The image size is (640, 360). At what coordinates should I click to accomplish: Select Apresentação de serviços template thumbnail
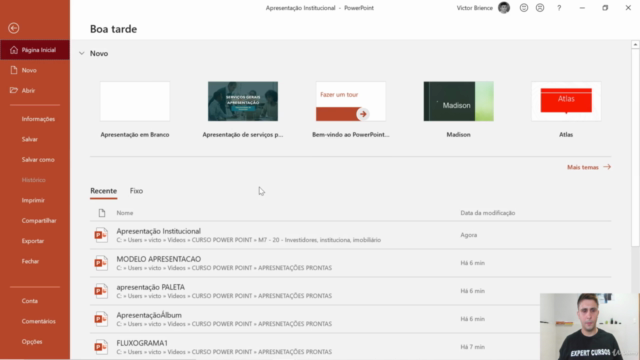(x=243, y=101)
